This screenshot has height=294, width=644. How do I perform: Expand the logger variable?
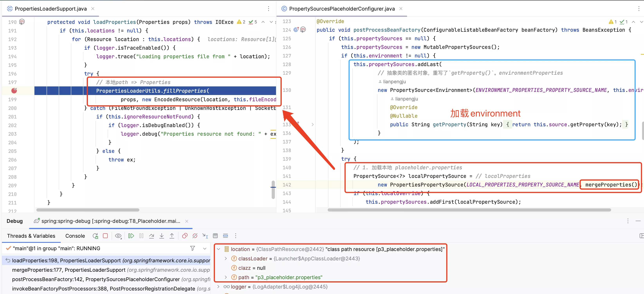pos(218,287)
